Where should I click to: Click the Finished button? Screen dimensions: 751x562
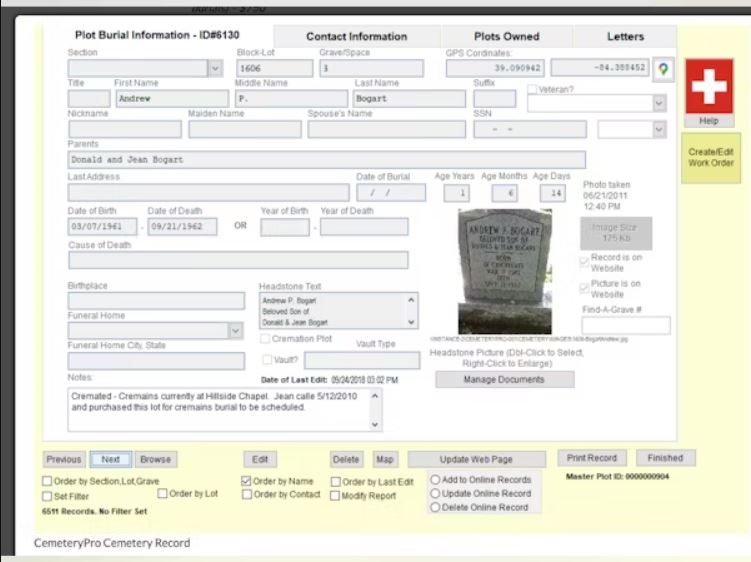point(665,458)
